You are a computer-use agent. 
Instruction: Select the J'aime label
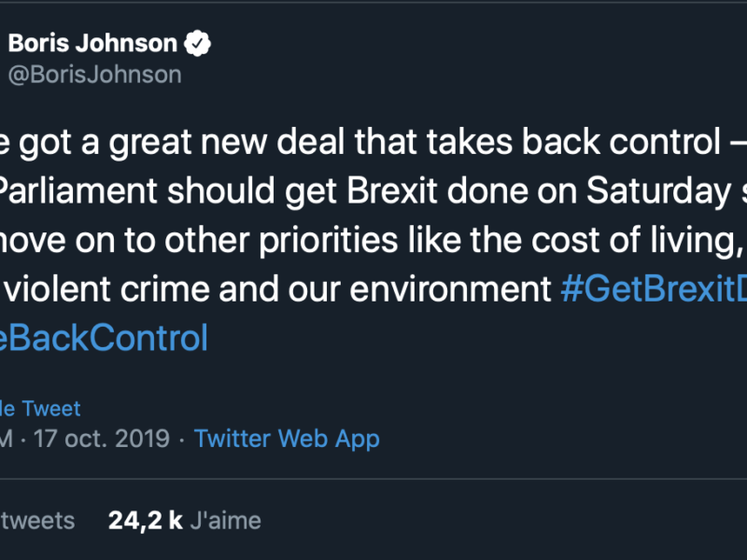[x=225, y=520]
